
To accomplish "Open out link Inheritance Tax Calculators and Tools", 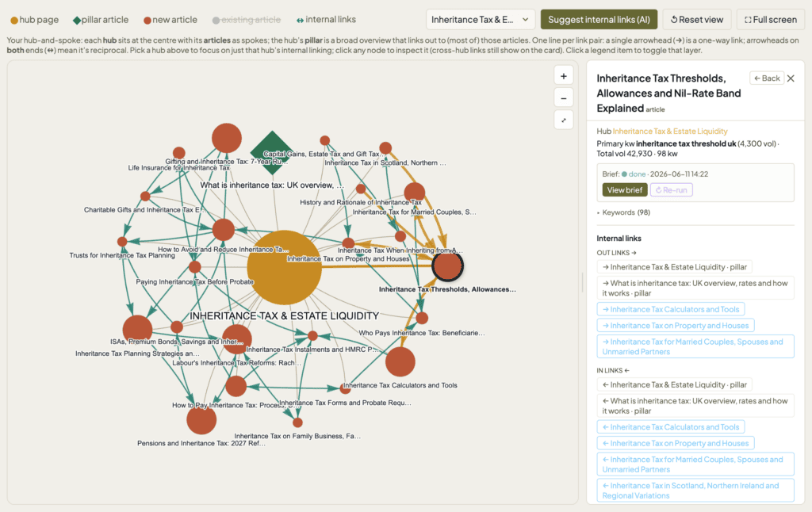I will [671, 309].
